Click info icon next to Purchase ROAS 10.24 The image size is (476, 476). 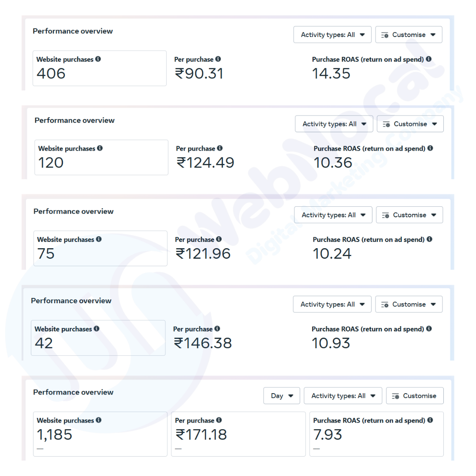pyautogui.click(x=430, y=239)
